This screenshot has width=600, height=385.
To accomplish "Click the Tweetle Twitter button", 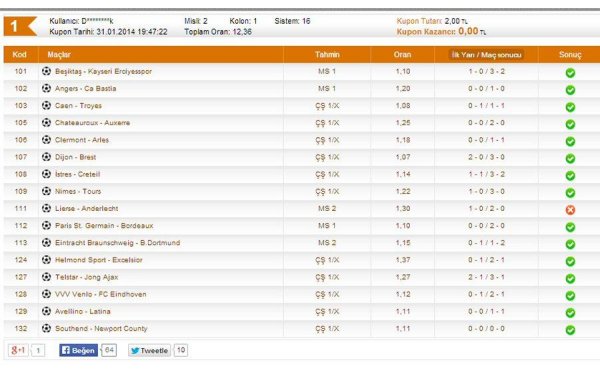I will (150, 350).
